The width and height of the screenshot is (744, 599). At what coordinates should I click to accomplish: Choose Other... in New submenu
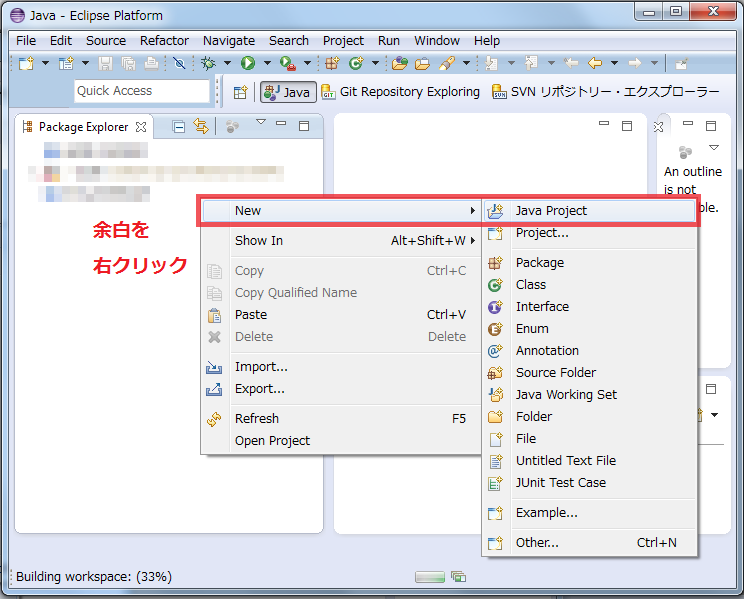tap(590, 543)
